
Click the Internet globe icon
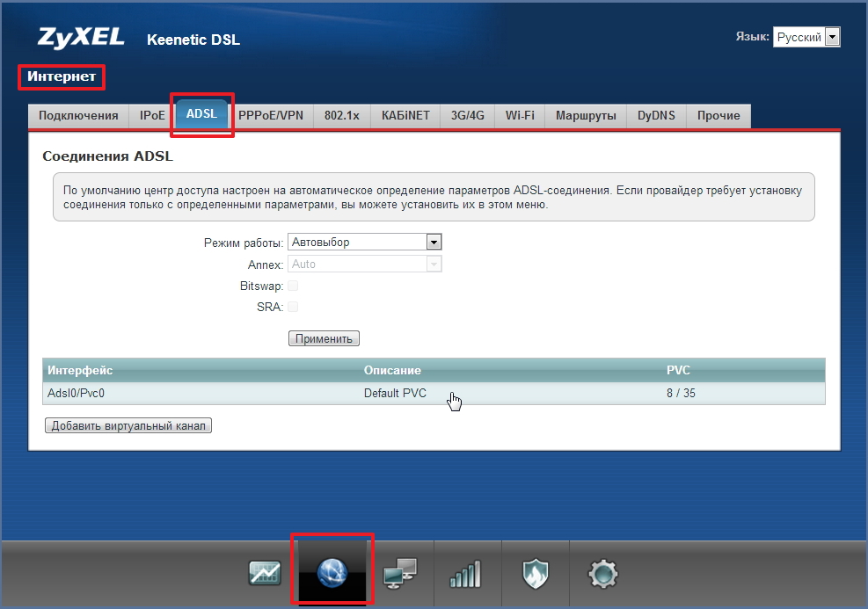click(332, 573)
